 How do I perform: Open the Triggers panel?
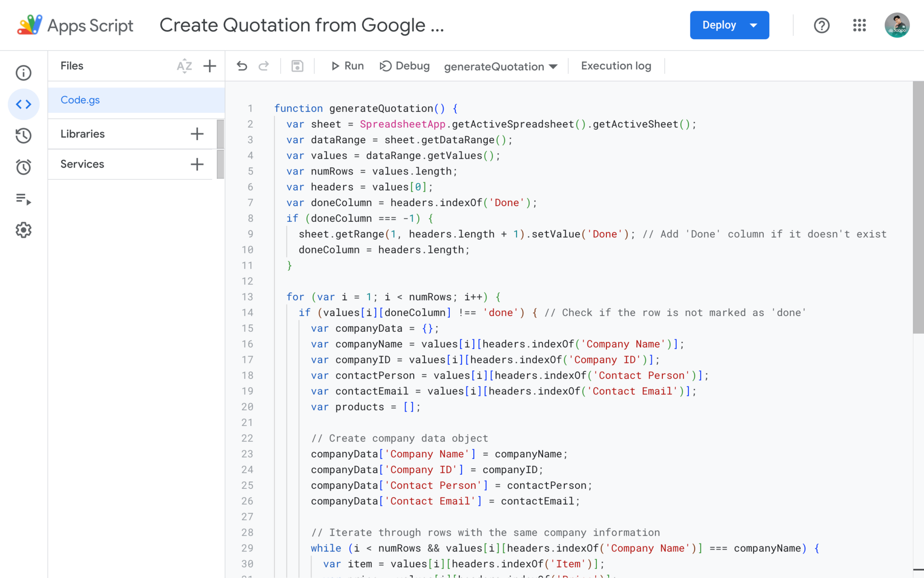pyautogui.click(x=23, y=167)
